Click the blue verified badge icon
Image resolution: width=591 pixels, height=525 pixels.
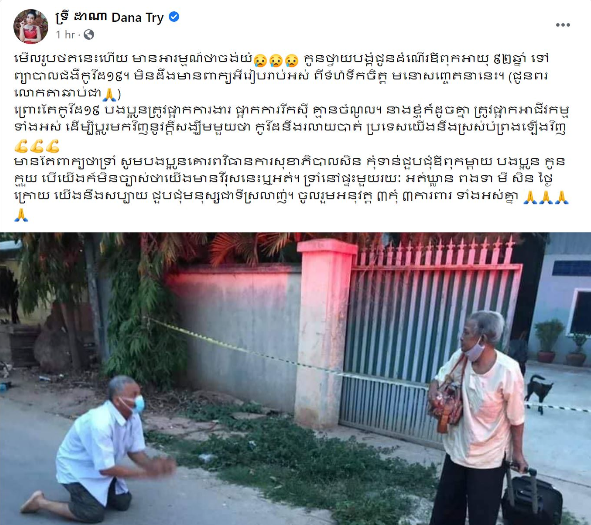point(174,17)
